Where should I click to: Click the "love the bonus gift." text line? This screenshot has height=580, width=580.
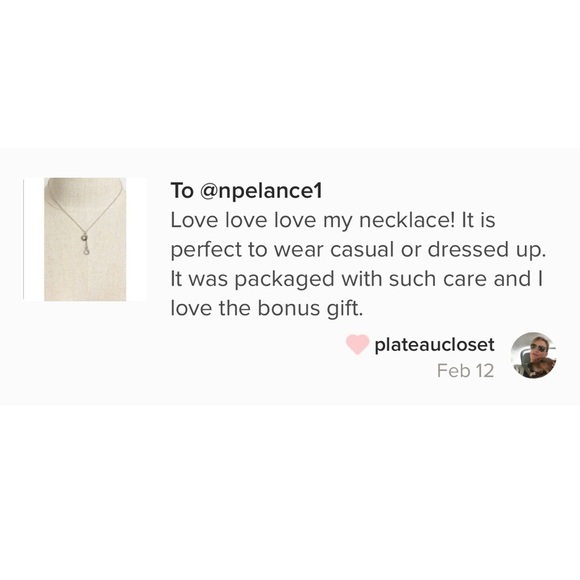(x=267, y=308)
